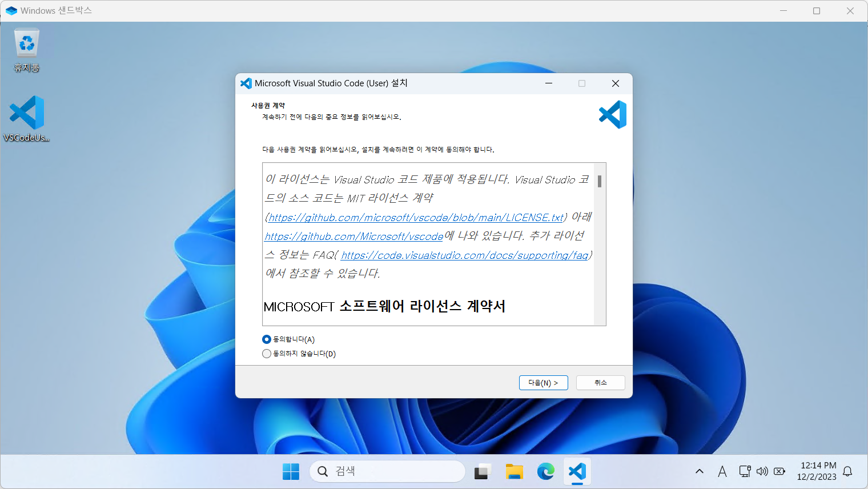
Task: Click the VS Code setup taskbar icon
Action: click(577, 471)
